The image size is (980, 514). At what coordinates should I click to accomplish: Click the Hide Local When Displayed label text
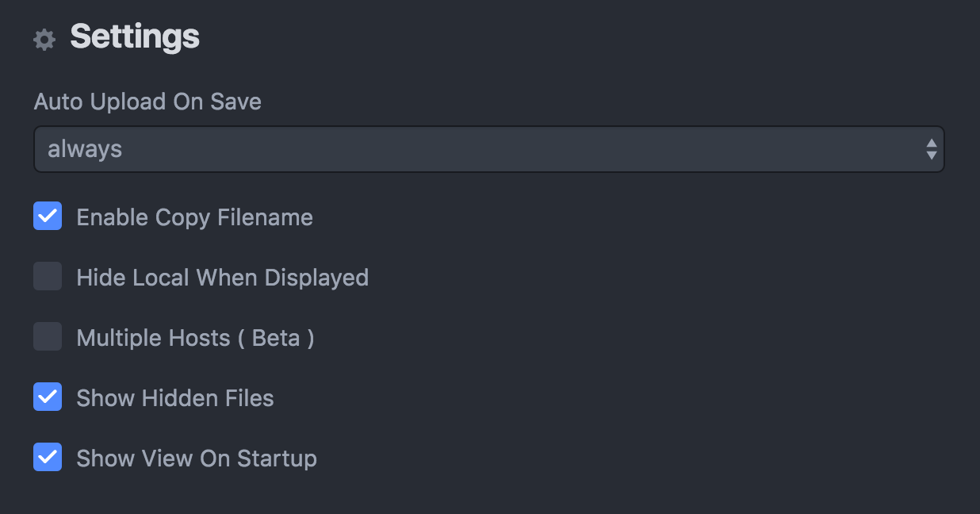pos(222,278)
